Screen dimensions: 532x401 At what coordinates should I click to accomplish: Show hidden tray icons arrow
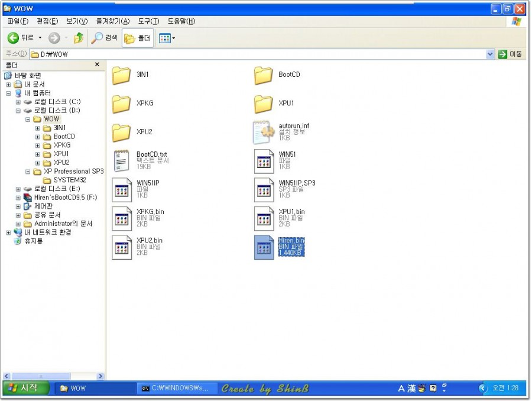482,388
